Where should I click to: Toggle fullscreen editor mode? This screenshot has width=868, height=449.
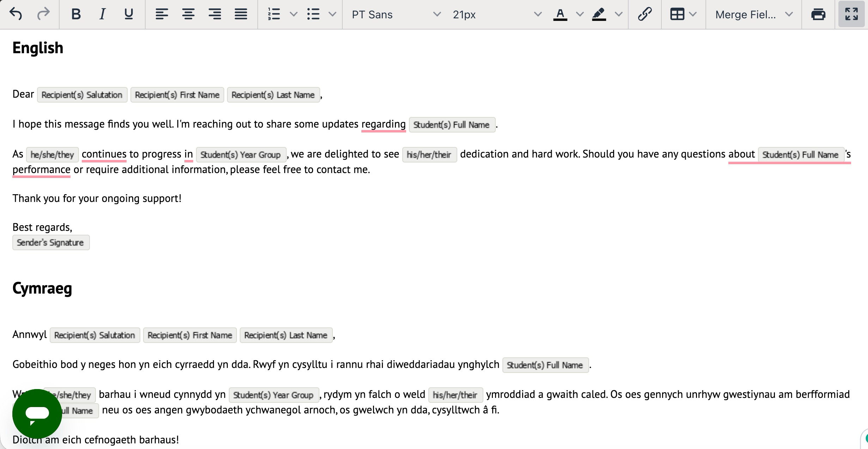point(851,14)
